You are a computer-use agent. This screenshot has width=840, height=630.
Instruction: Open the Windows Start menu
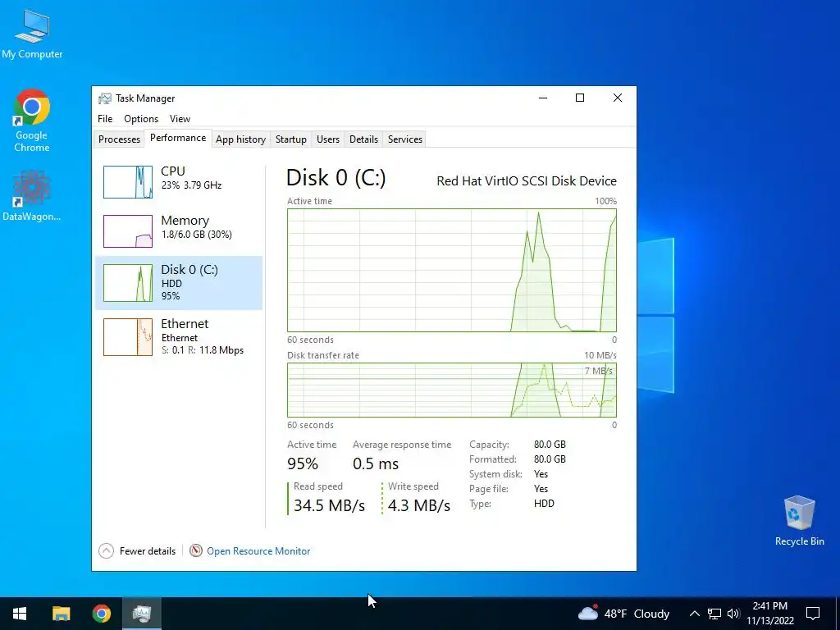coord(20,614)
